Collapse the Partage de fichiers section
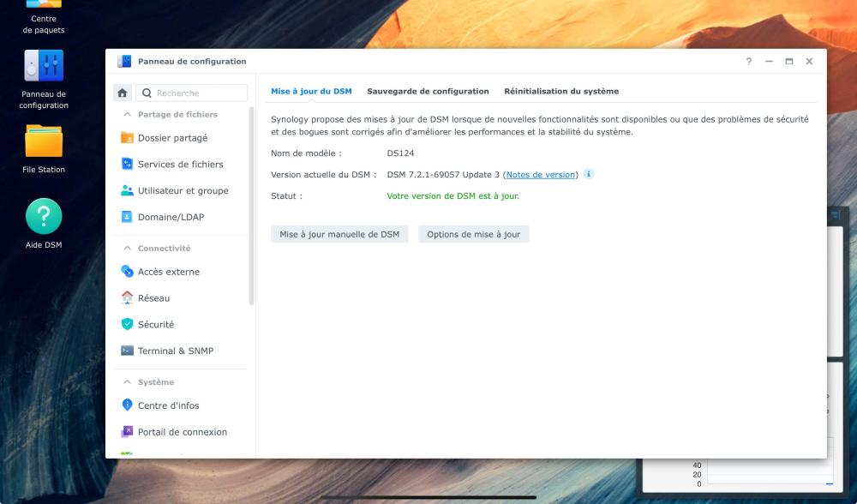The width and height of the screenshot is (857, 504). point(129,114)
